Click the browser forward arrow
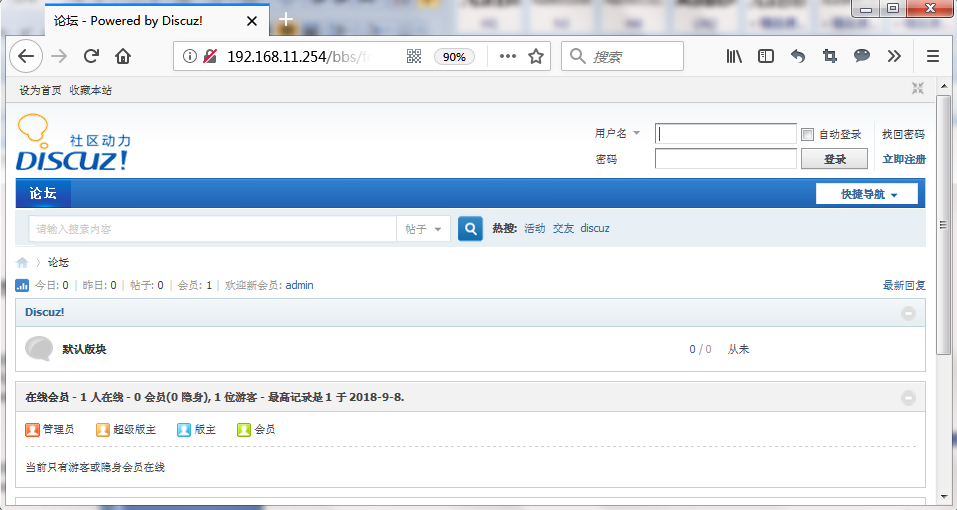This screenshot has width=957, height=510. (x=59, y=56)
